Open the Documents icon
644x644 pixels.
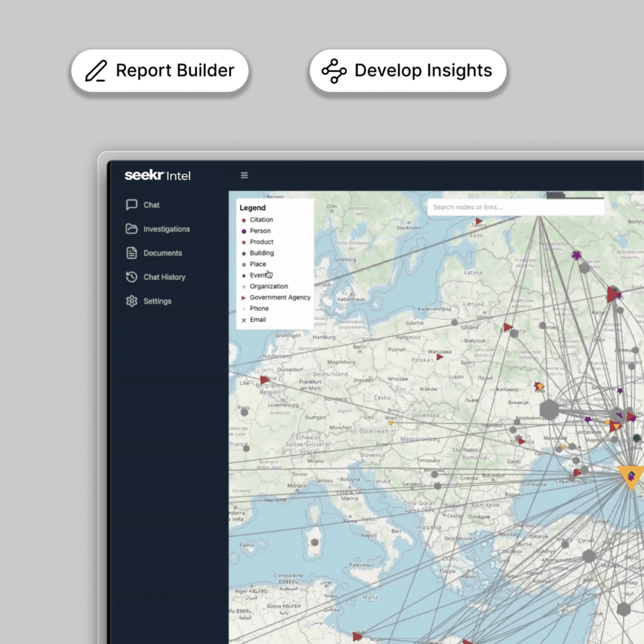click(x=132, y=253)
